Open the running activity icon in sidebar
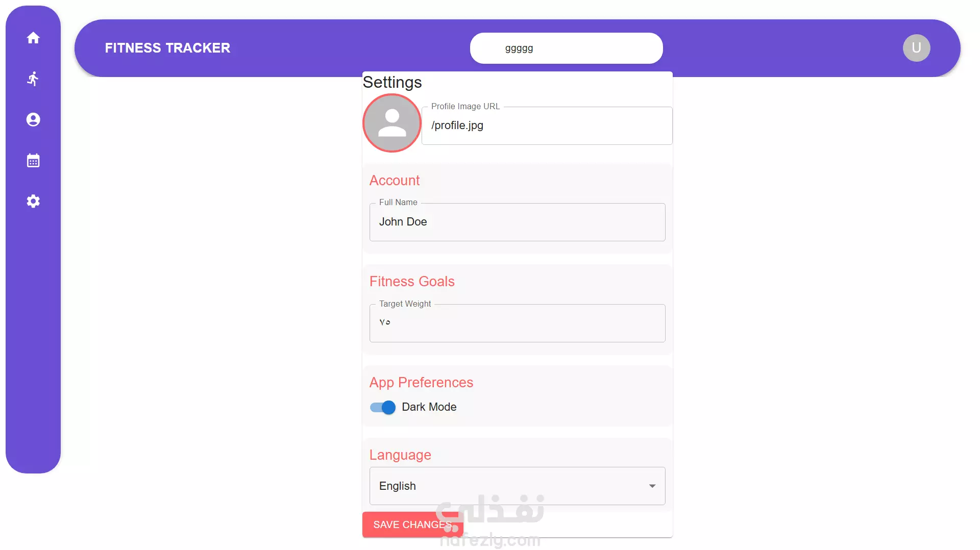The height and width of the screenshot is (550, 980). (x=33, y=79)
